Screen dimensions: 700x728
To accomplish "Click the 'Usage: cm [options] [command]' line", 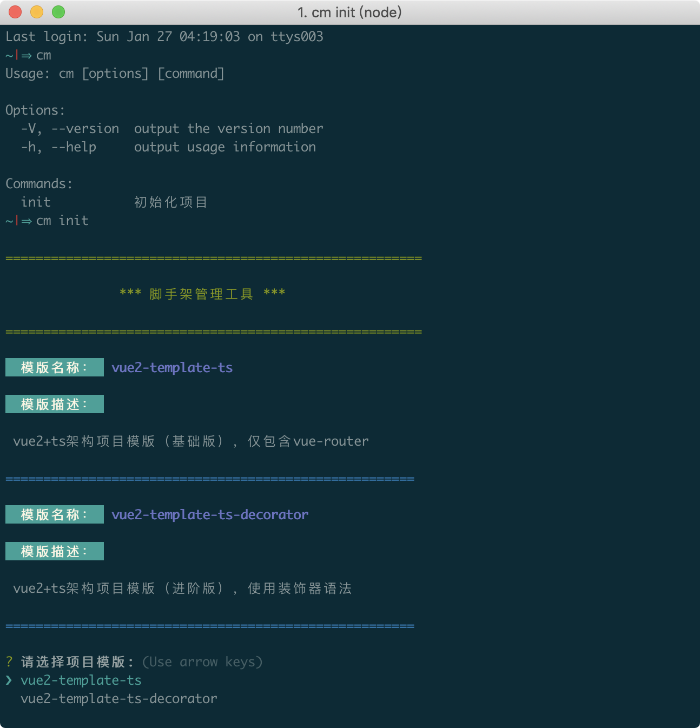I will point(115,74).
